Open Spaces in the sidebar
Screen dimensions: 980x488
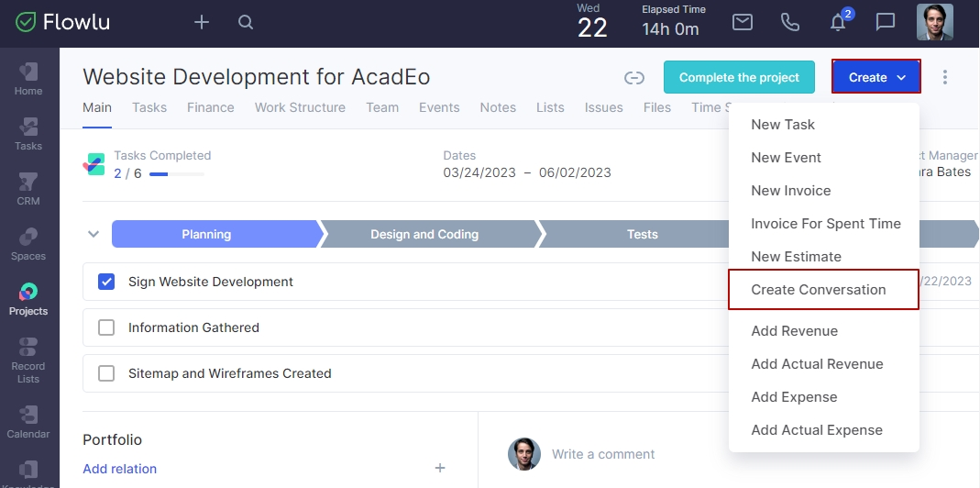point(28,245)
